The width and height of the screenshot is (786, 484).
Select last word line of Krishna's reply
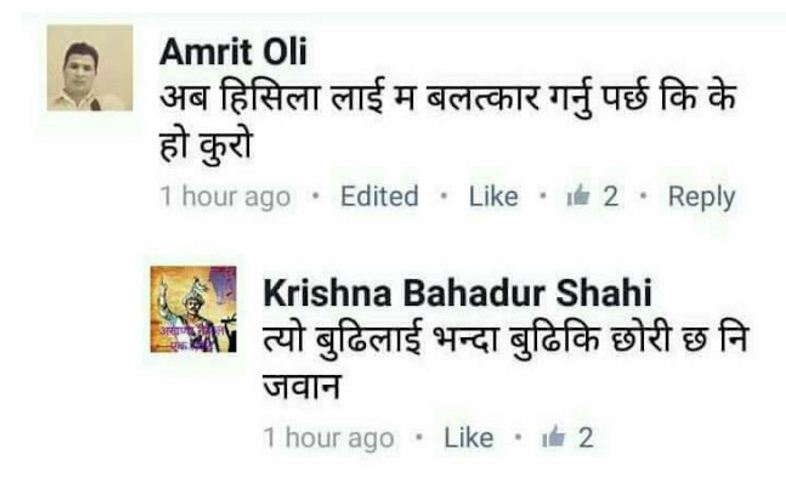point(302,386)
